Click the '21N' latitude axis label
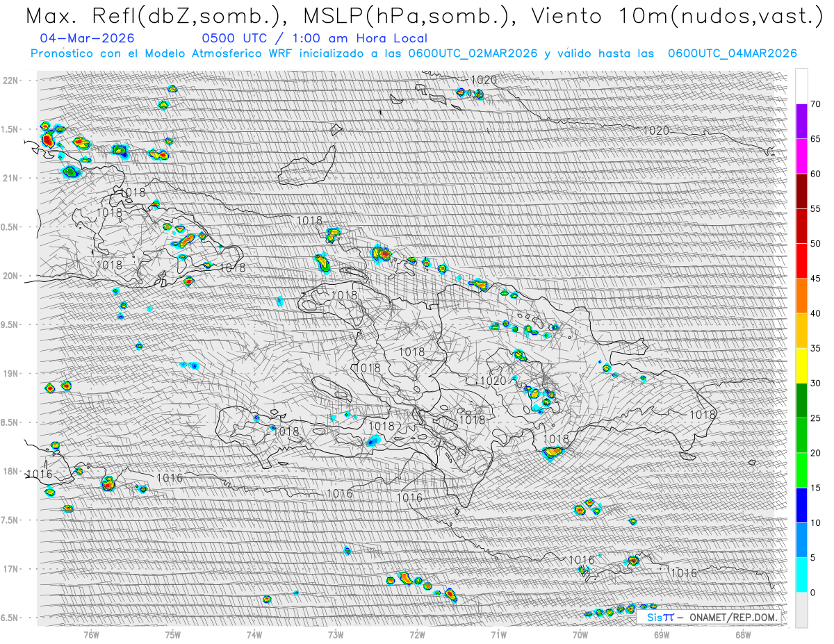The height and width of the screenshot is (644, 834). tap(10, 178)
